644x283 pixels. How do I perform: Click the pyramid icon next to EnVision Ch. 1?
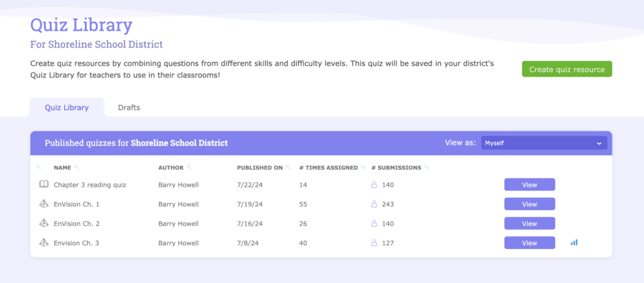(43, 204)
